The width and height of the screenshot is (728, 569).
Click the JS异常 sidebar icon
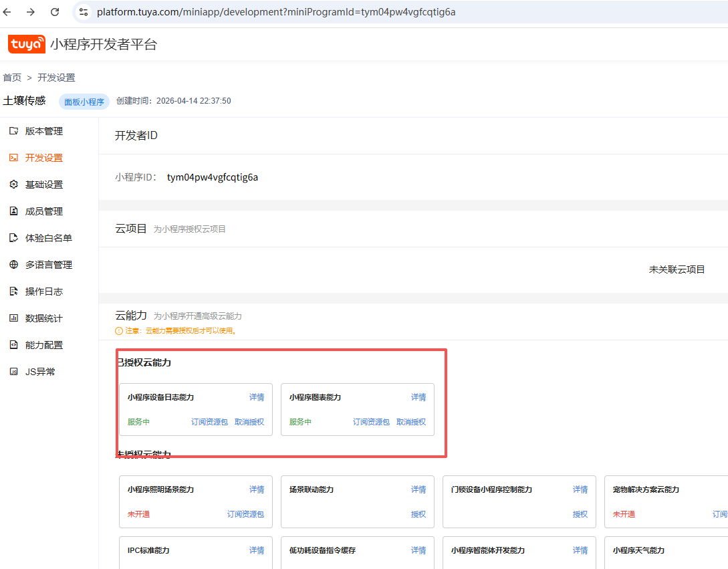(x=13, y=372)
